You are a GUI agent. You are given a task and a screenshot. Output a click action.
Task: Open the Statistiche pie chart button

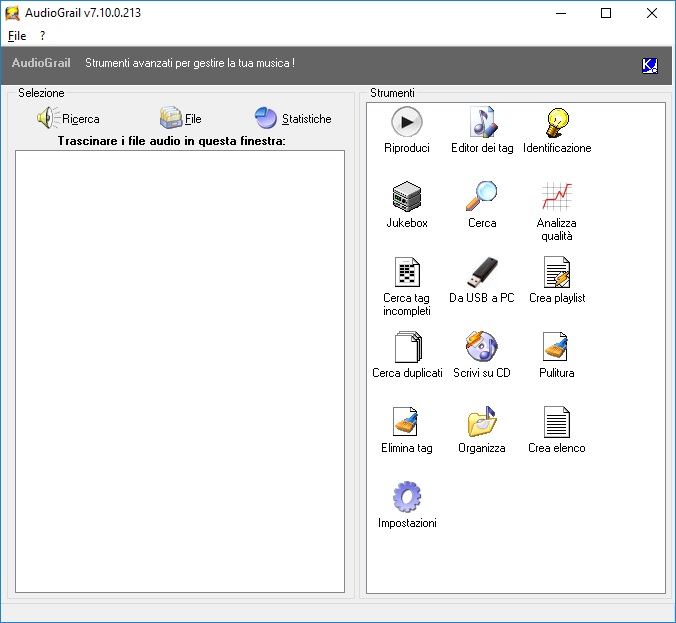tap(293, 118)
